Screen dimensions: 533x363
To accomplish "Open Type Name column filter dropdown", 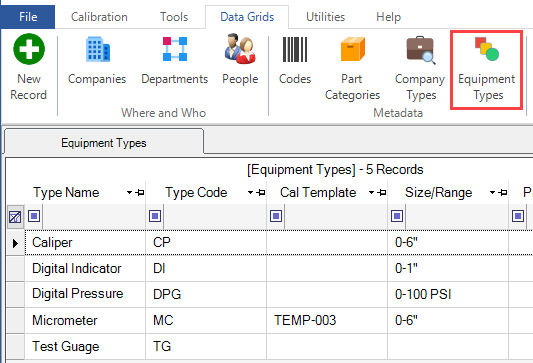I will point(129,193).
